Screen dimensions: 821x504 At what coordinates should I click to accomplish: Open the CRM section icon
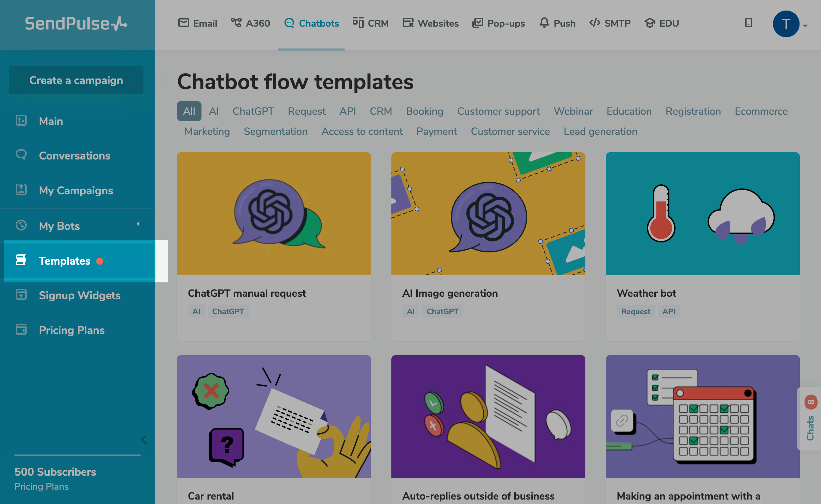click(x=358, y=23)
